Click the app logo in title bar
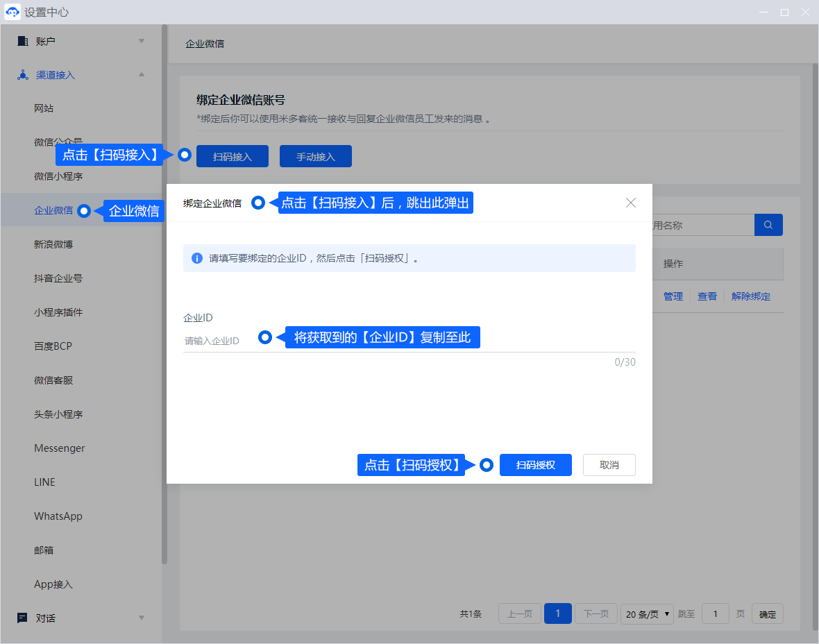 coord(12,12)
